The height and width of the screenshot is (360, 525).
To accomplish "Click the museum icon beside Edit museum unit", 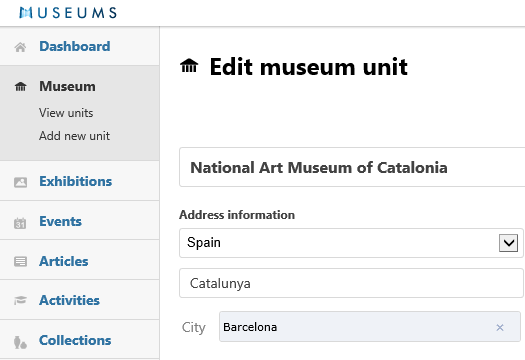I will click(189, 65).
